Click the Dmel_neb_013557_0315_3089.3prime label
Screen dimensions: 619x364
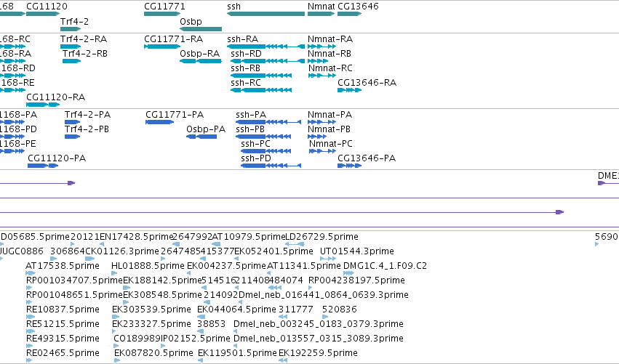(319, 339)
